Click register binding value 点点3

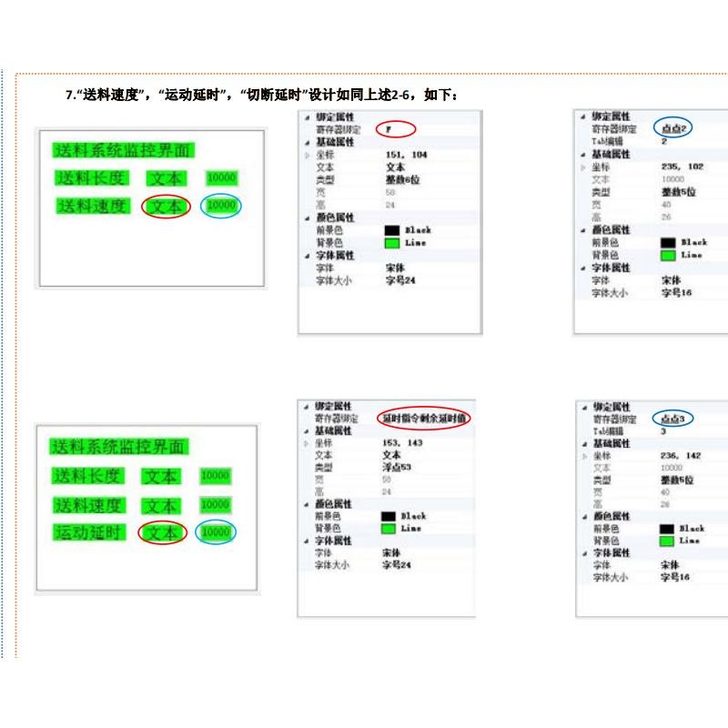[672, 419]
